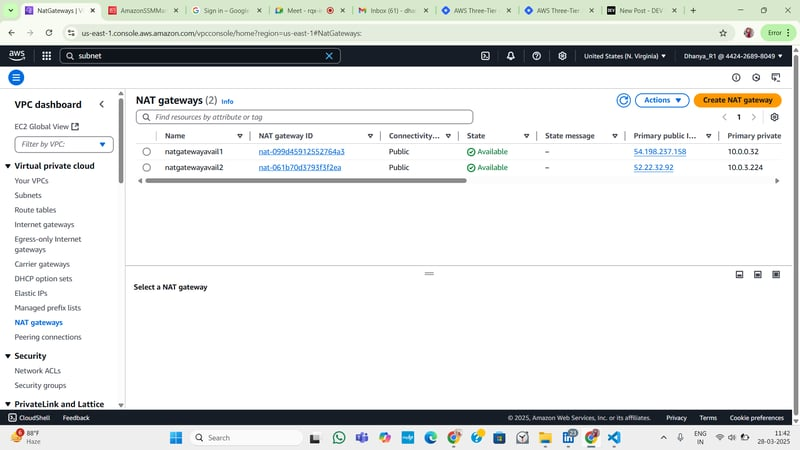The height and width of the screenshot is (450, 800).
Task: Collapse the Virtual private cloud section
Action: pos(8,166)
